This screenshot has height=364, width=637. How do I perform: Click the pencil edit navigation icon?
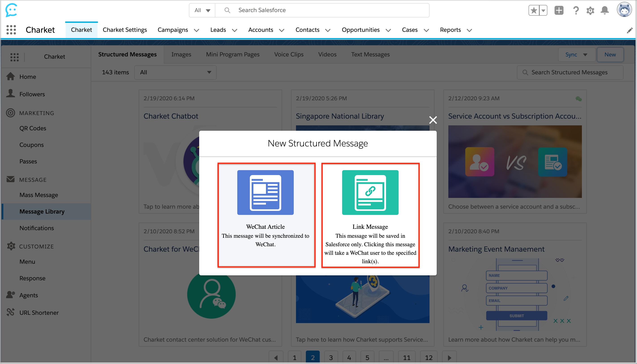630,30
